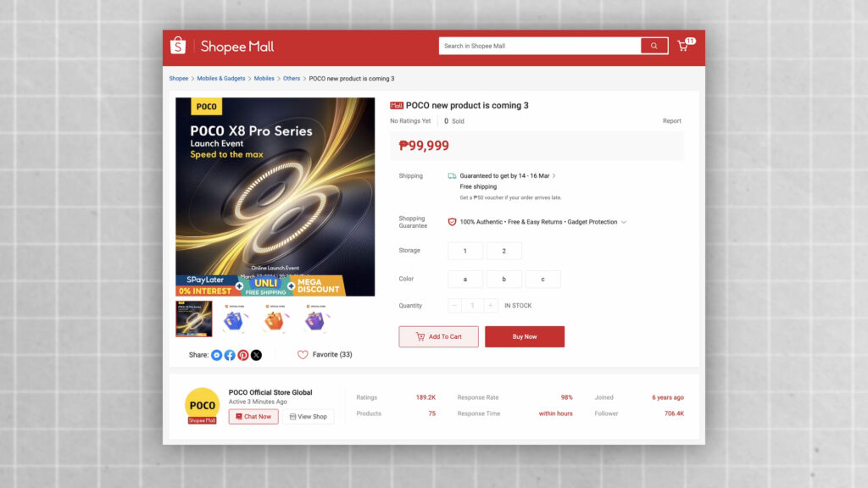Expand shipping delivery date details arrow
This screenshot has height=488, width=868.
click(x=554, y=176)
